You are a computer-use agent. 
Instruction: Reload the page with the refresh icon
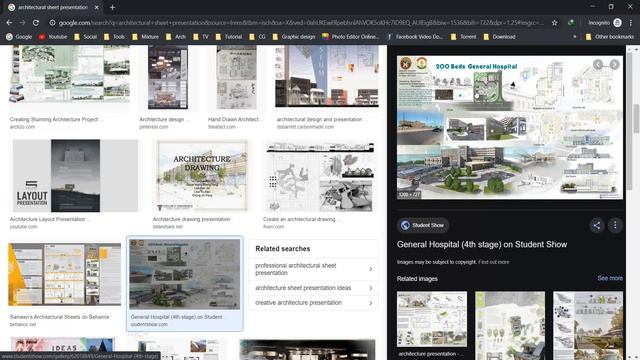(x=36, y=23)
